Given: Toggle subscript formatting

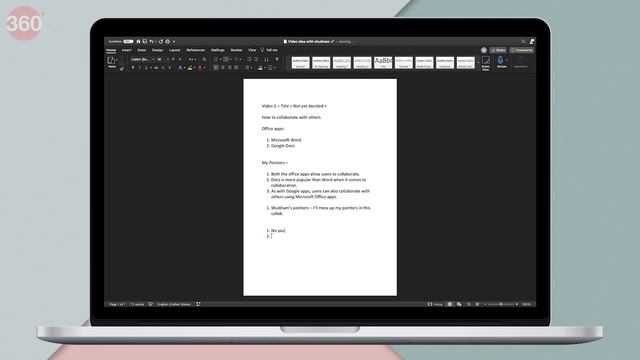Looking at the screenshot, I should pos(163,68).
